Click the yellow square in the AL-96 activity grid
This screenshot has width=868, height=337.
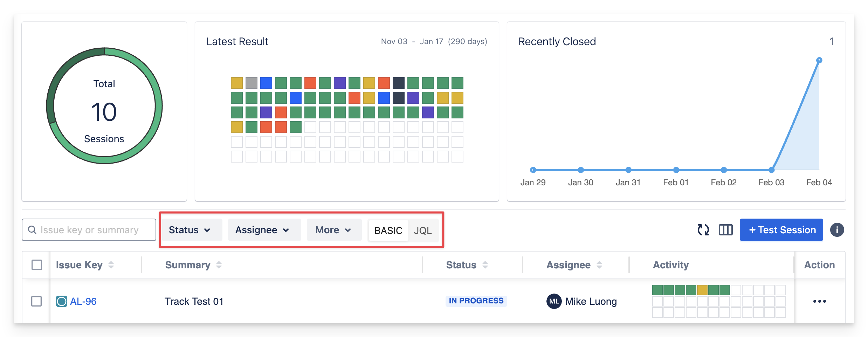(702, 290)
